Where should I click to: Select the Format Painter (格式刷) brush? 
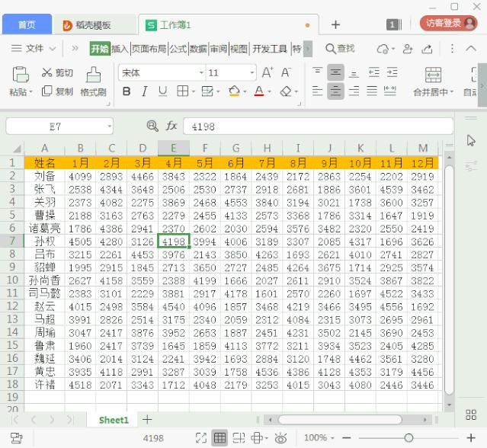click(93, 75)
